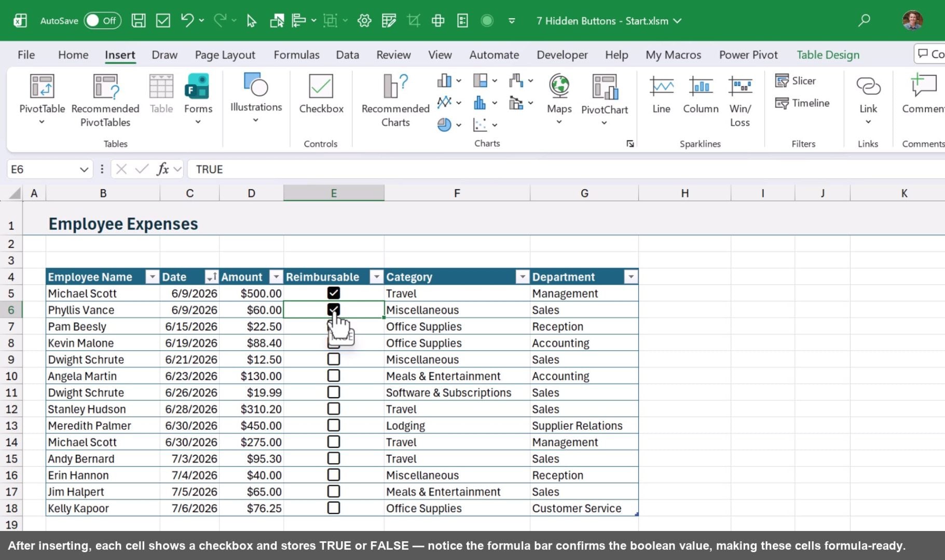The width and height of the screenshot is (945, 560).
Task: Click the Comments button at top right
Action: pos(930,54)
